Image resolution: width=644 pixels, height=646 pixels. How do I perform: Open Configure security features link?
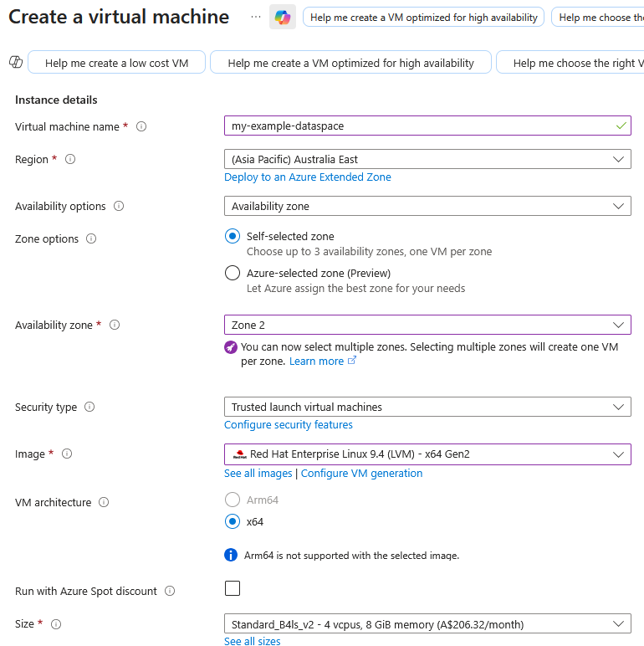coord(289,425)
